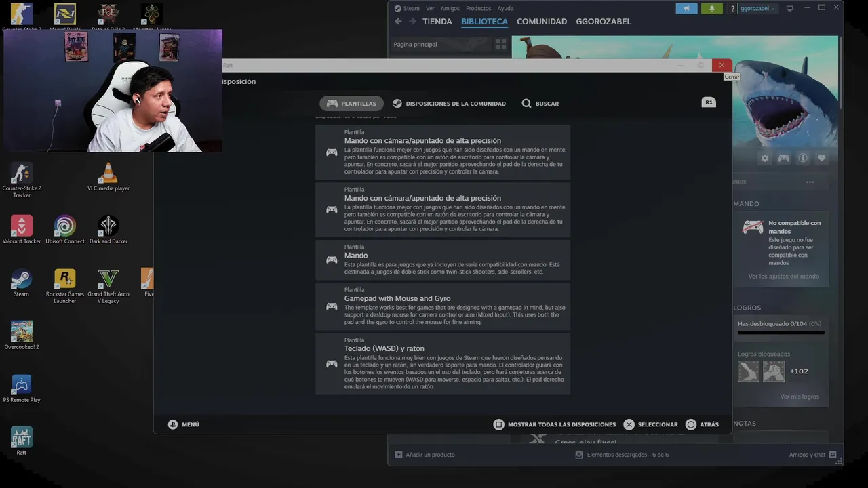
Task: Click Steam back navigation arrow
Action: coord(398,22)
